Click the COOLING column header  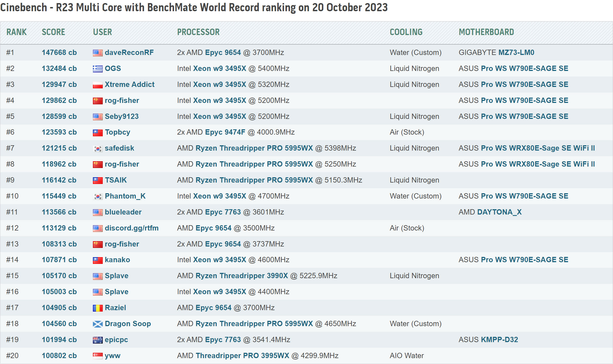click(406, 32)
